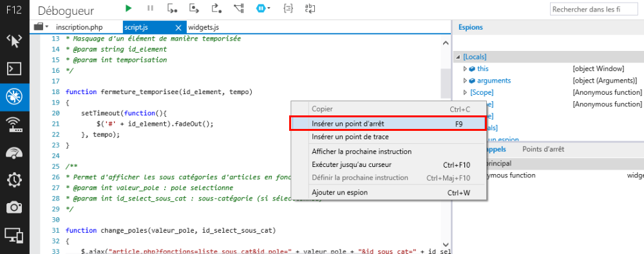Viewport: 644px width, 254px height.
Task: Open the Emulation devices icon
Action: click(14, 235)
